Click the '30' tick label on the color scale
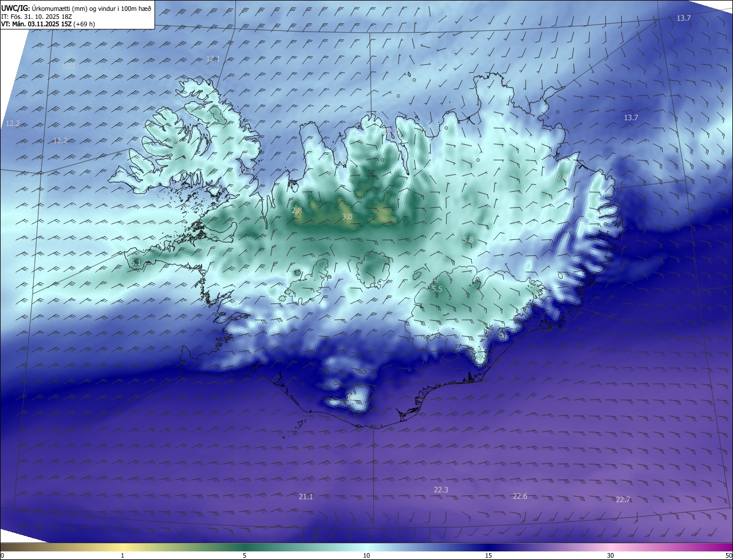 [610, 555]
